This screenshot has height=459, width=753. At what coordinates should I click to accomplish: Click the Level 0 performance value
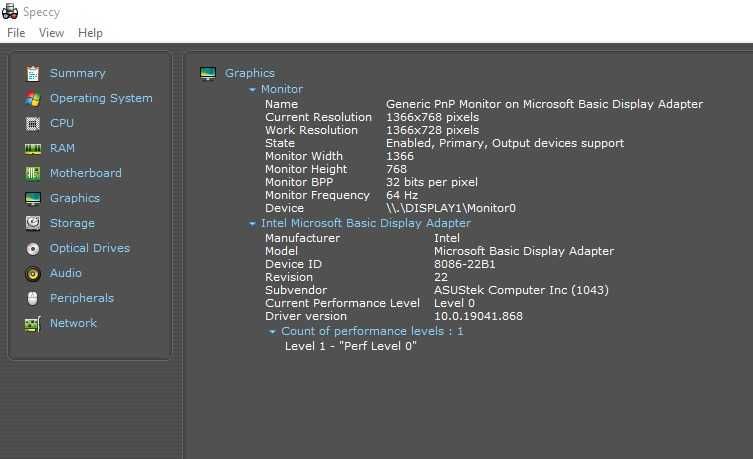pos(454,303)
